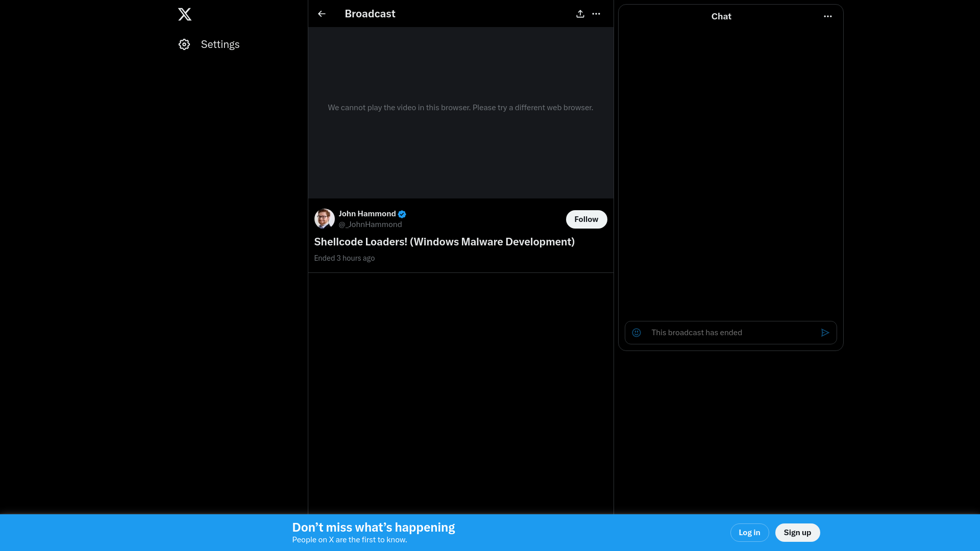Select the broadcast Chat tab
This screenshot has height=551, width=980.
[x=721, y=16]
